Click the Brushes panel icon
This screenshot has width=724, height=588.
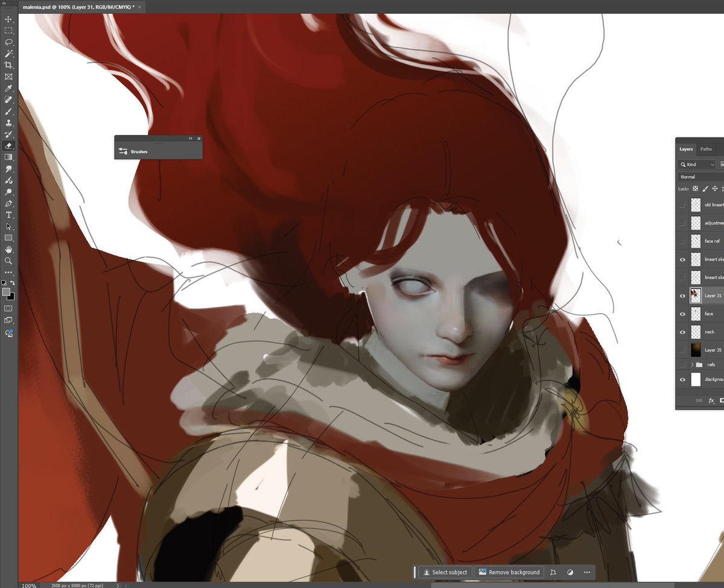[x=123, y=151]
